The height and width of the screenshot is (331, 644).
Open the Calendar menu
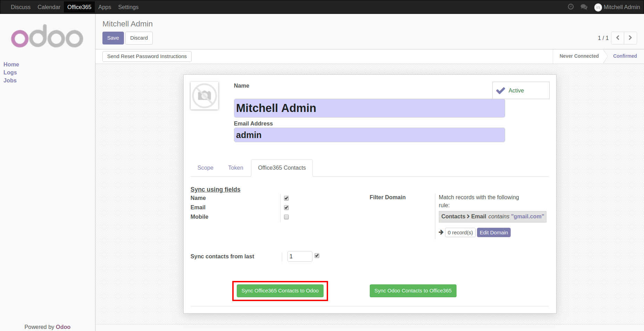(x=49, y=7)
